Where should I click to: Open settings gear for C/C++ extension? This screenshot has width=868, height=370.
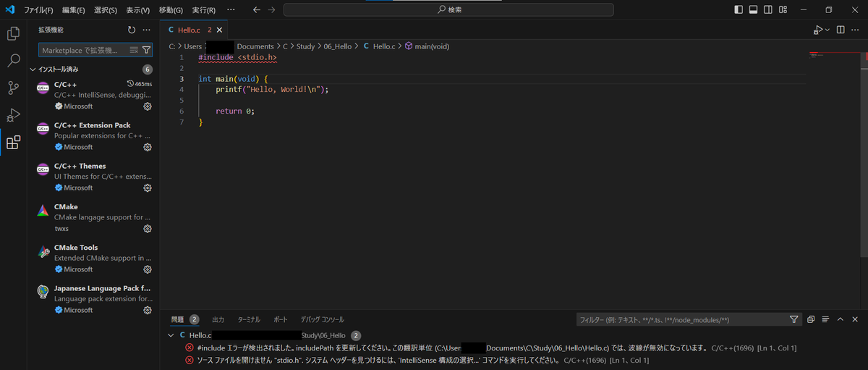tap(148, 106)
